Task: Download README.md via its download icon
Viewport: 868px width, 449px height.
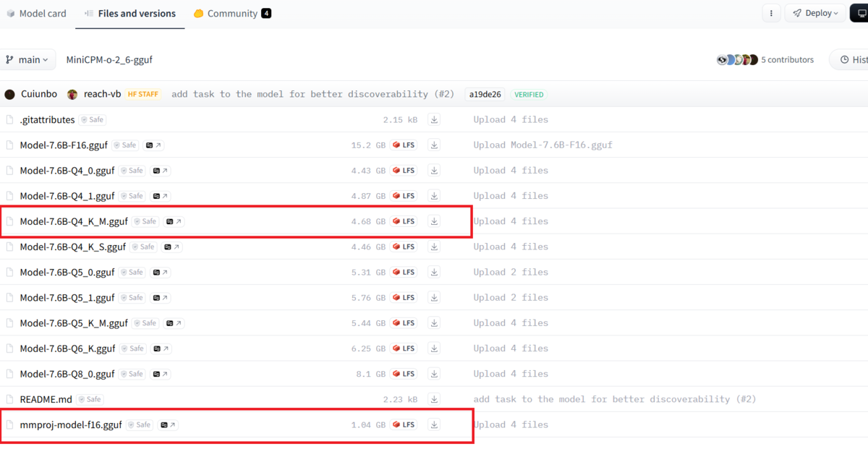Action: [x=434, y=399]
